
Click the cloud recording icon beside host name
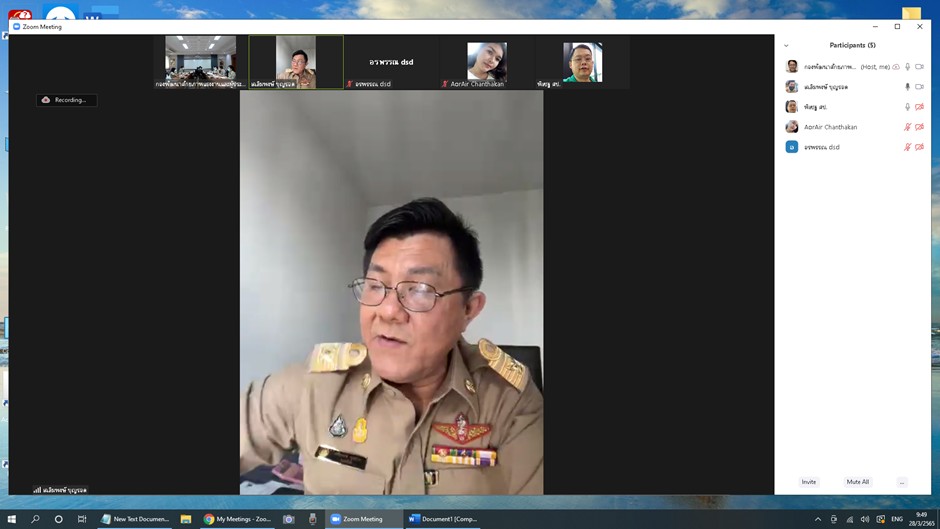point(896,67)
